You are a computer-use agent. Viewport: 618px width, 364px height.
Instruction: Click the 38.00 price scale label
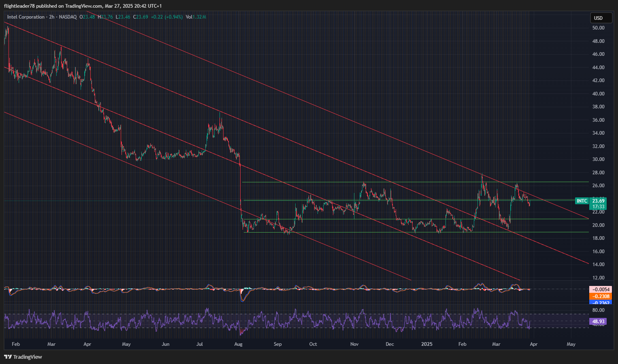pyautogui.click(x=598, y=107)
